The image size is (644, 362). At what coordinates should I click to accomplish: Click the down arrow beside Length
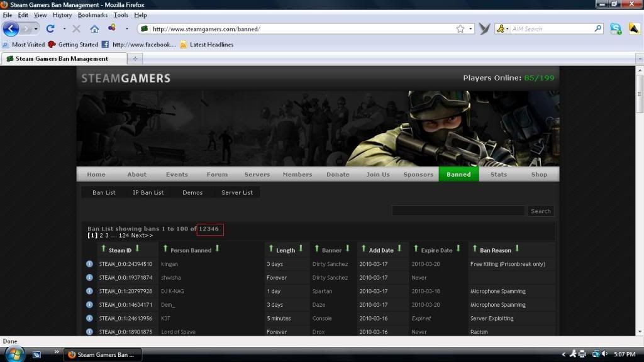301,249
